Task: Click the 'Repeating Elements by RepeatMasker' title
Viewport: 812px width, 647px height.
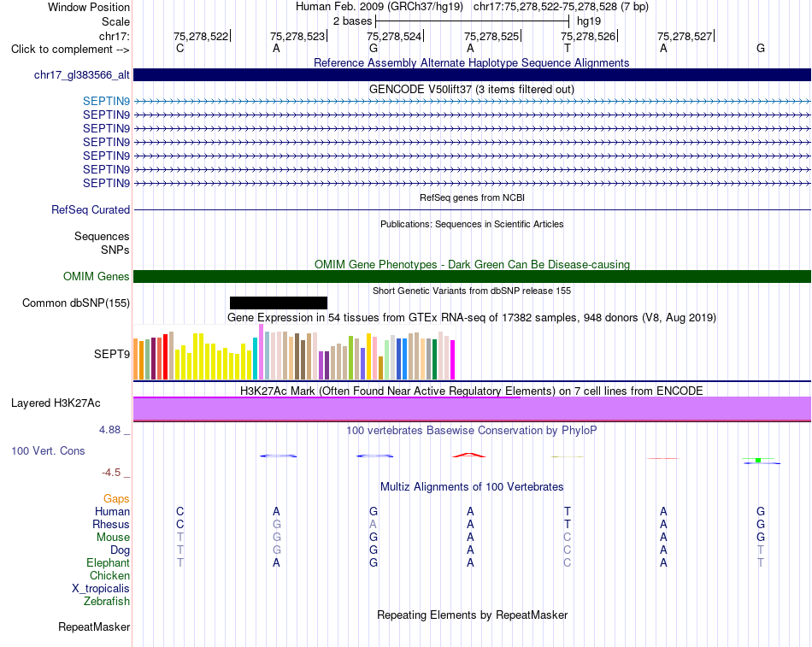Action: click(x=473, y=615)
